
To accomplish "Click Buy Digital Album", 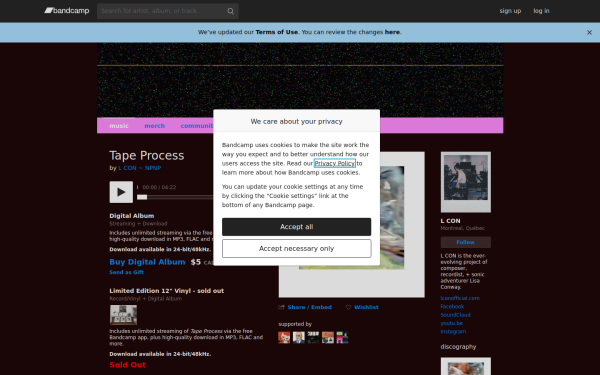I will click(147, 262).
